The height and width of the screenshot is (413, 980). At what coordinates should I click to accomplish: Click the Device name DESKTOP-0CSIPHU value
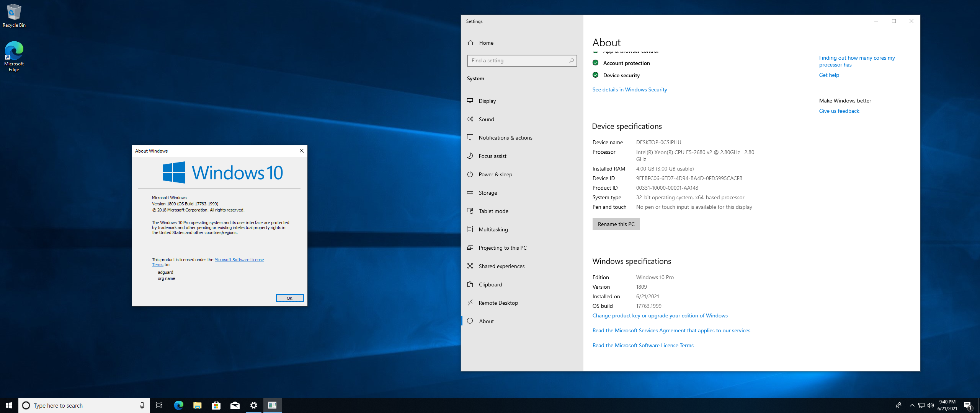[658, 142]
